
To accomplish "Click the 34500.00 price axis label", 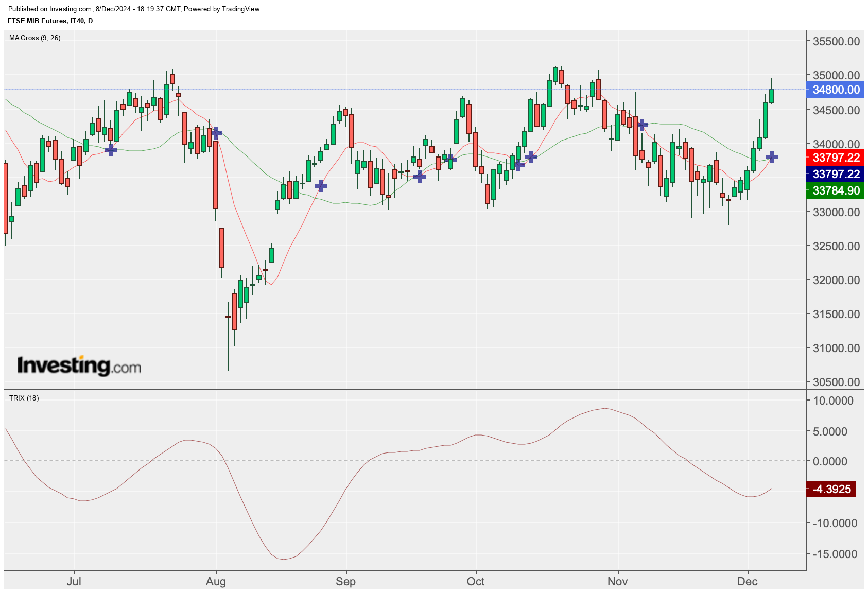I will (836, 110).
